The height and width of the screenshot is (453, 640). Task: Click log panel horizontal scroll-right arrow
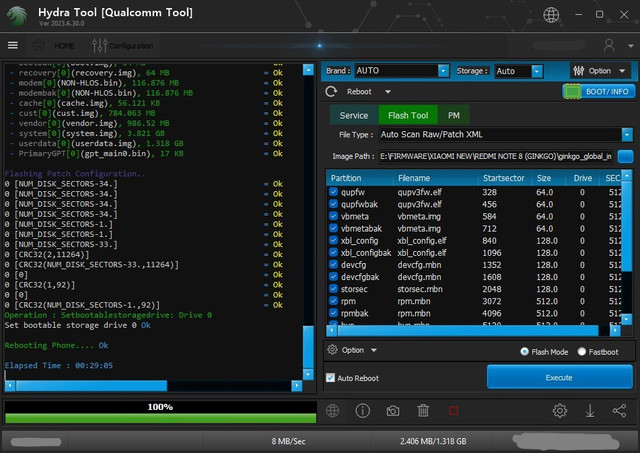tap(297, 385)
